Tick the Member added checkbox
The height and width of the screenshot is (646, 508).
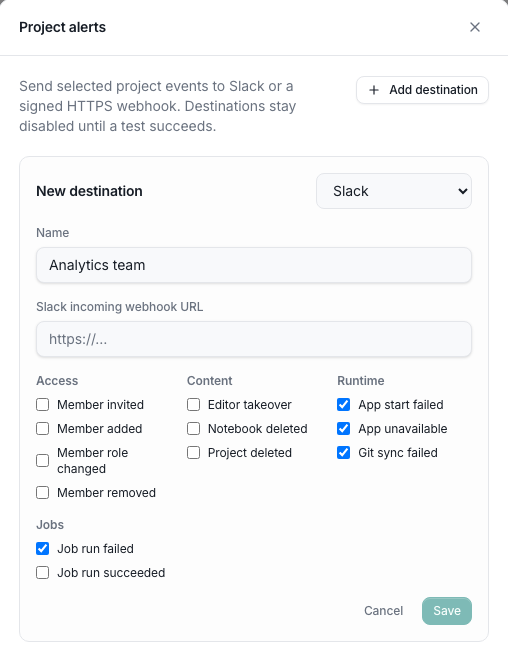42,428
